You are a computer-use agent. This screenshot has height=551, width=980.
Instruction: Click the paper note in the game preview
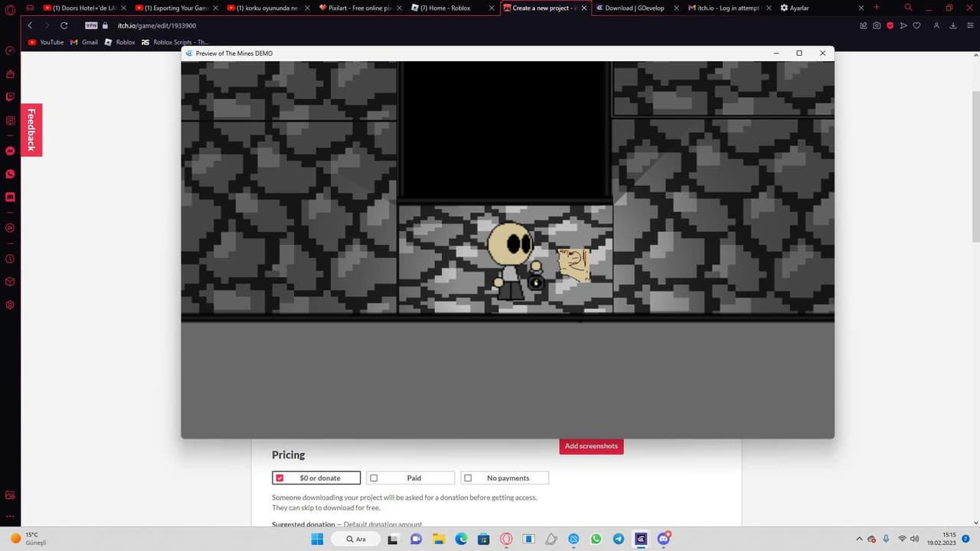573,265
